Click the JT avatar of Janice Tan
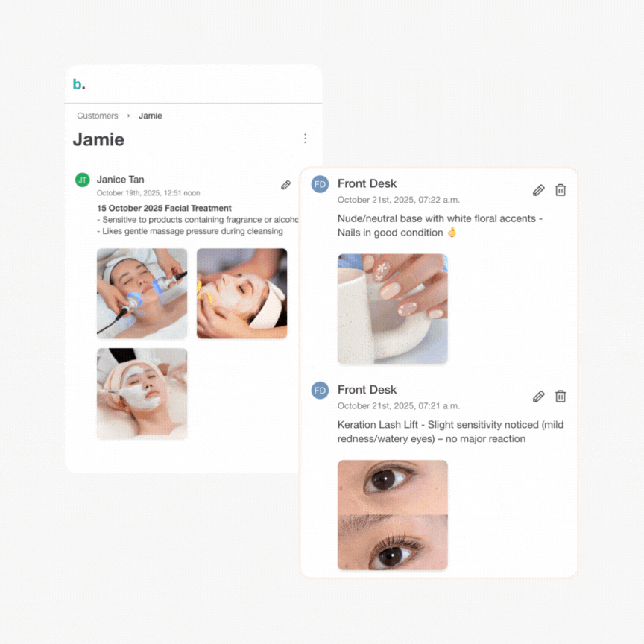The width and height of the screenshot is (644, 644). coord(83,180)
